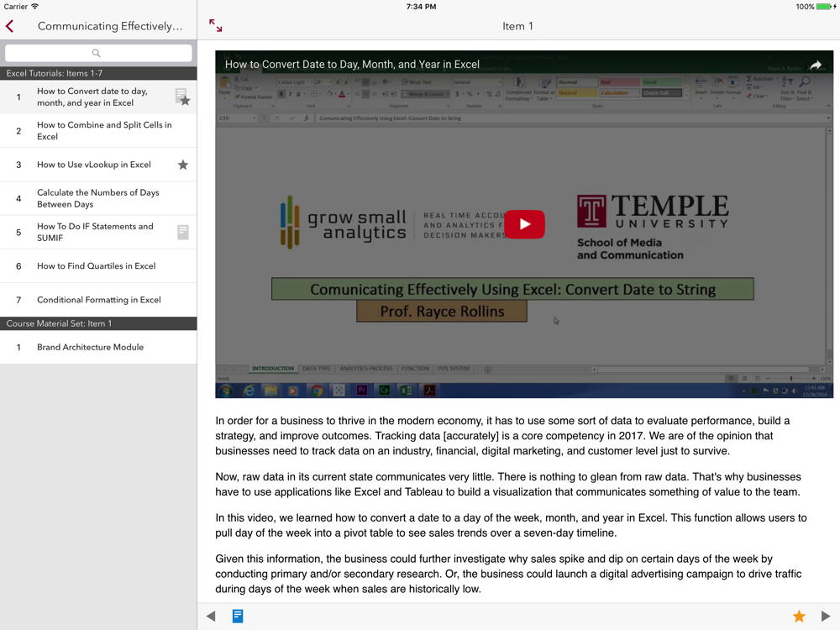Viewport: 840px width, 630px height.
Task: Open Calculate the Numbers of Days item
Action: (98, 198)
